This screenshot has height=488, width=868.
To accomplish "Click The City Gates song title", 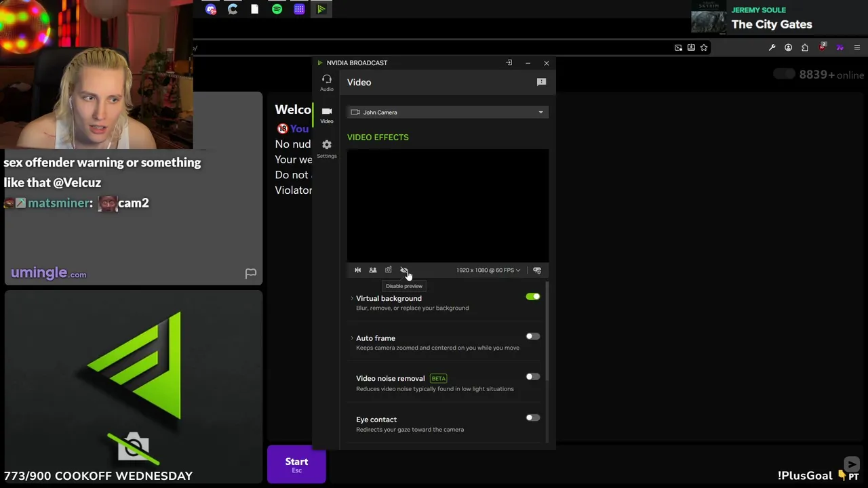I will pyautogui.click(x=772, y=24).
